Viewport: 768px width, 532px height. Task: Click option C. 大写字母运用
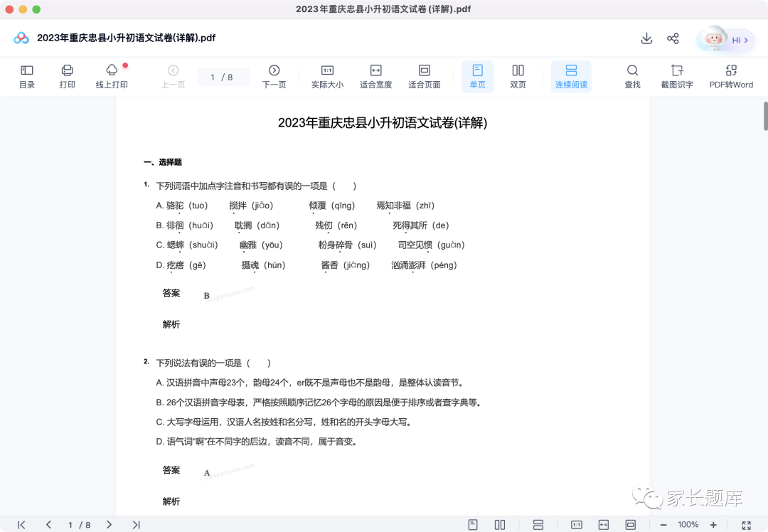click(x=284, y=422)
